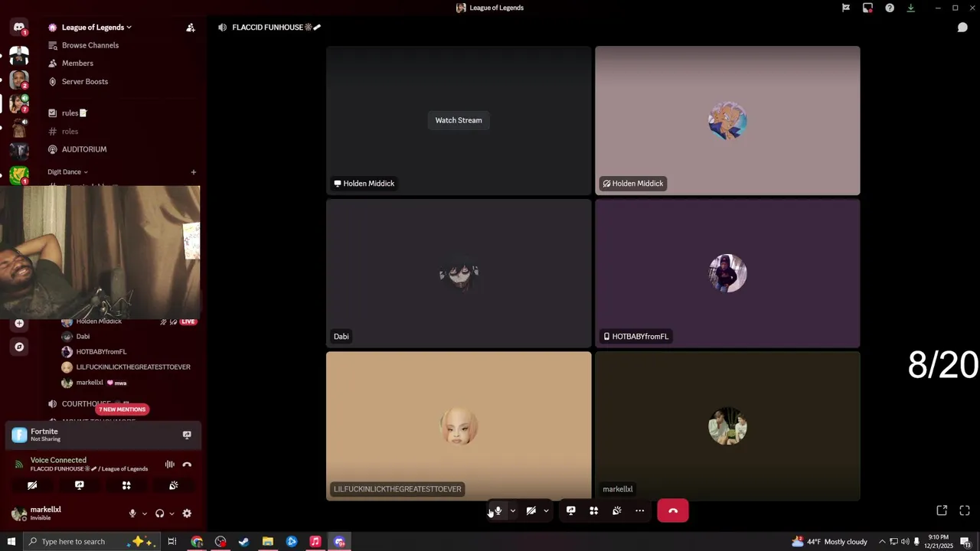Click the Fortnite Not Sharing activity entry
This screenshot has height=551, width=980.
coord(103,435)
